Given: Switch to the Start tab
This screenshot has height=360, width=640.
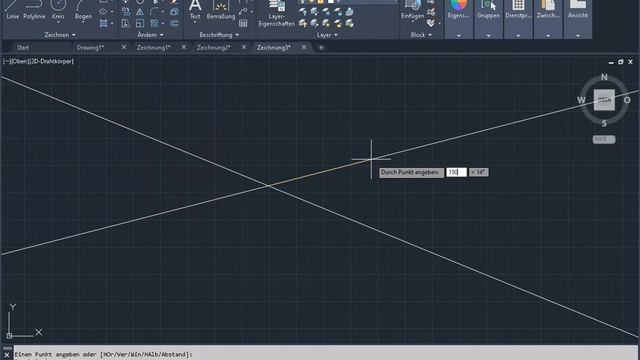Looking at the screenshot, I should [23, 47].
